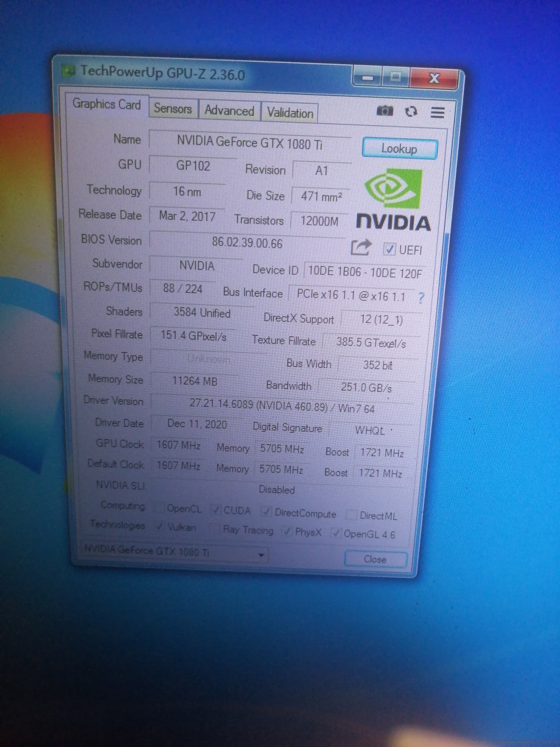
Task: Click the Memory Size field 11264 MB
Action: [x=194, y=381]
